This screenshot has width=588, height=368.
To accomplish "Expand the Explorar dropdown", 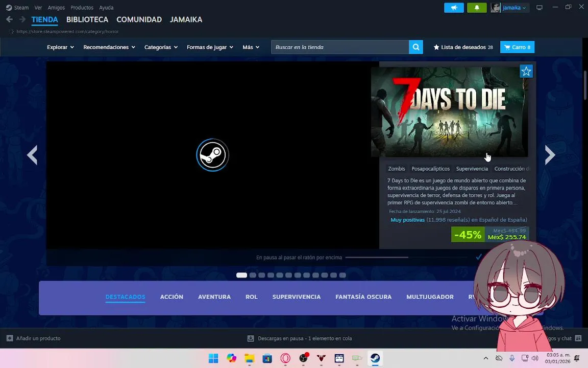I will pos(60,47).
